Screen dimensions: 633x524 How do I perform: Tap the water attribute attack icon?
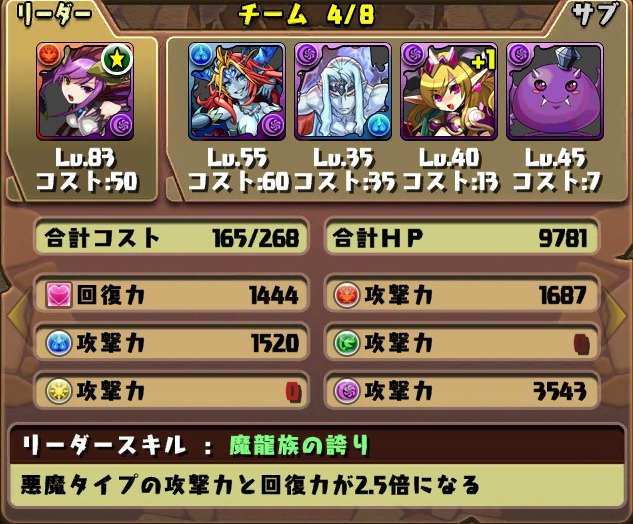tap(59, 343)
